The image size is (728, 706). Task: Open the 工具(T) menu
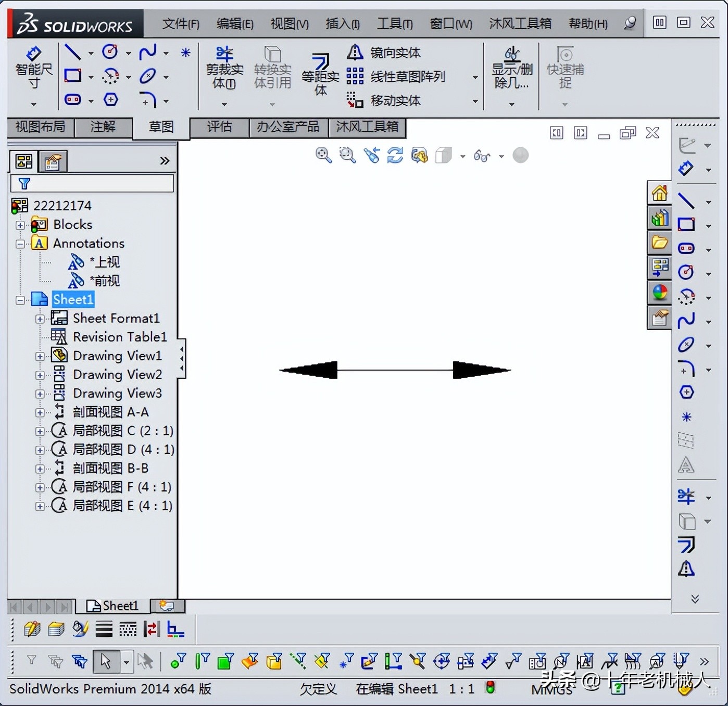pos(394,23)
